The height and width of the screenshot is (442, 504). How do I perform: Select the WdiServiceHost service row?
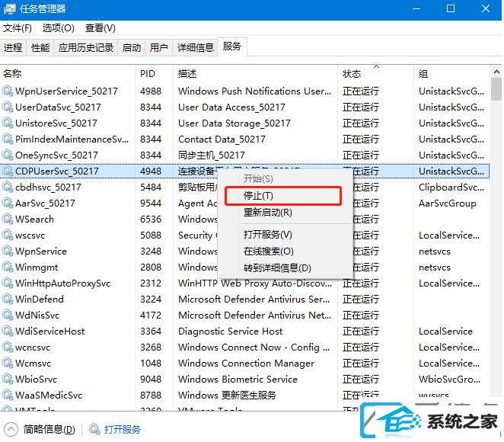click(50, 331)
